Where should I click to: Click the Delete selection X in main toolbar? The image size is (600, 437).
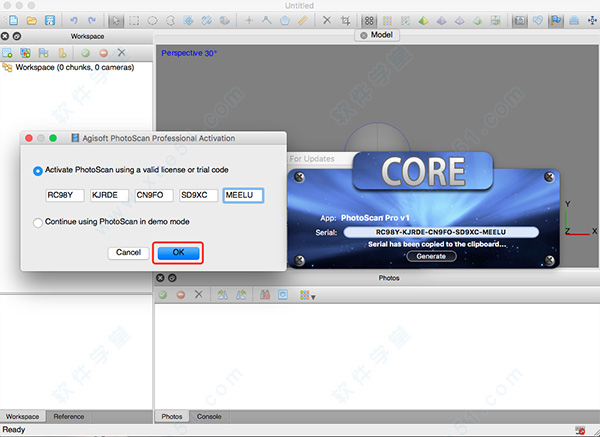click(x=327, y=20)
